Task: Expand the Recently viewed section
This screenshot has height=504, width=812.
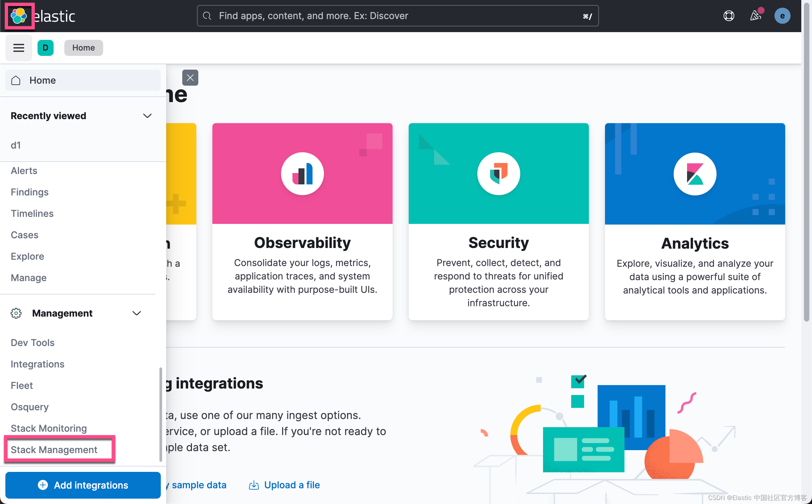Action: (x=146, y=115)
